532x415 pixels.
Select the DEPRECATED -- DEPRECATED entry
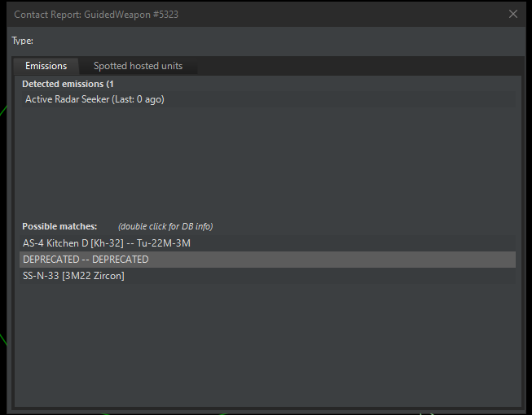point(86,260)
